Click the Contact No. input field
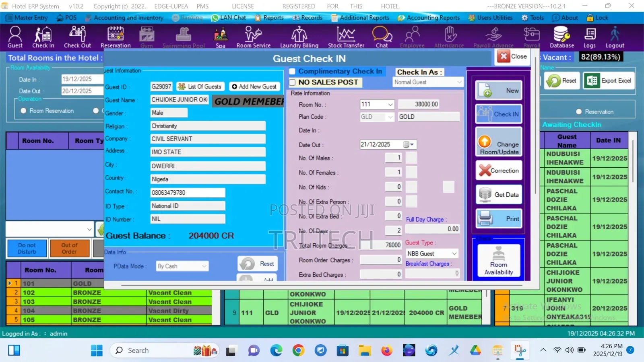644x362 pixels. pyautogui.click(x=188, y=193)
